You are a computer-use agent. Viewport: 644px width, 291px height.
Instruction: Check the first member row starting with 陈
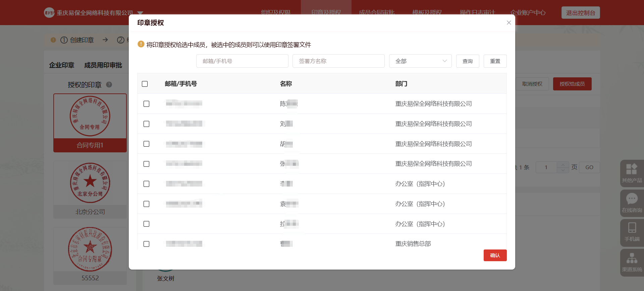click(147, 104)
